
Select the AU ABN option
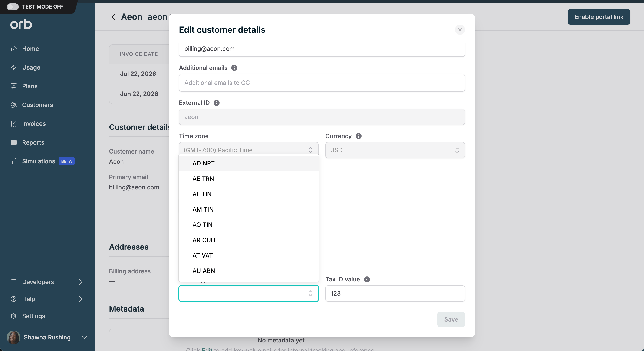(249, 271)
